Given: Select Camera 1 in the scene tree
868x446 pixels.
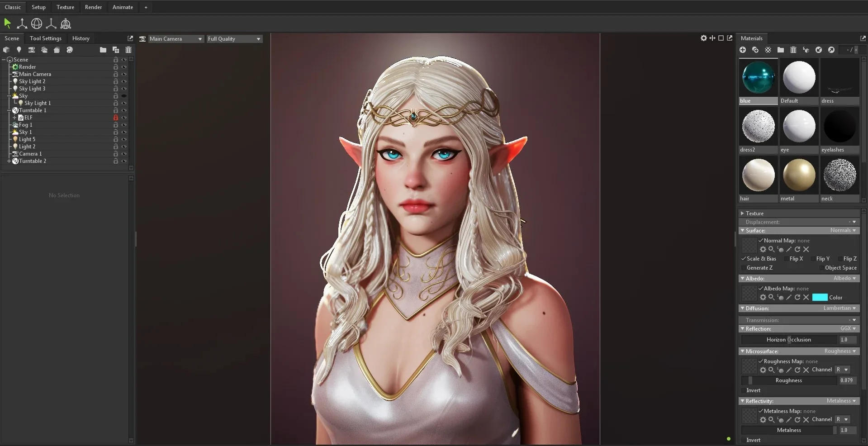Looking at the screenshot, I should [30, 154].
